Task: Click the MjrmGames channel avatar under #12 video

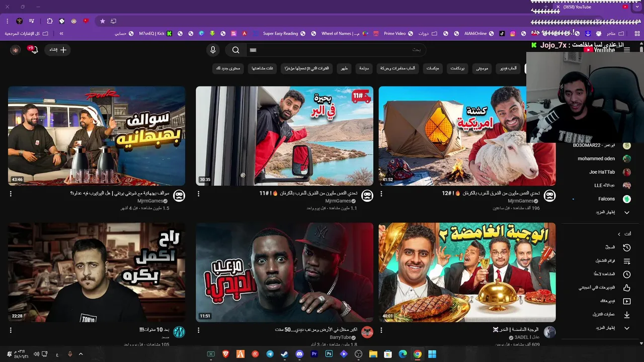Action: [x=550, y=196]
